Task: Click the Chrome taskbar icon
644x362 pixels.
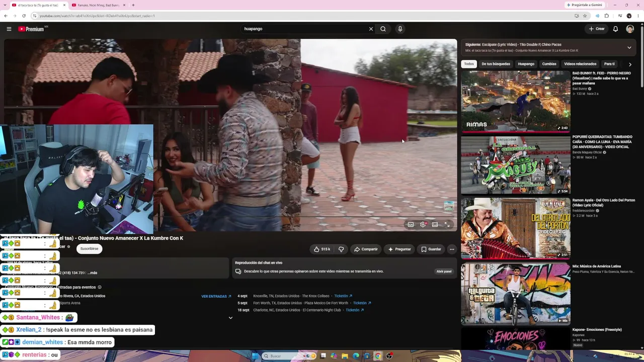Action: (x=378, y=356)
